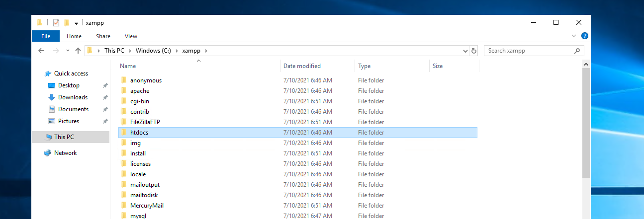
Task: Switch to the Share ribbon tab
Action: [103, 36]
